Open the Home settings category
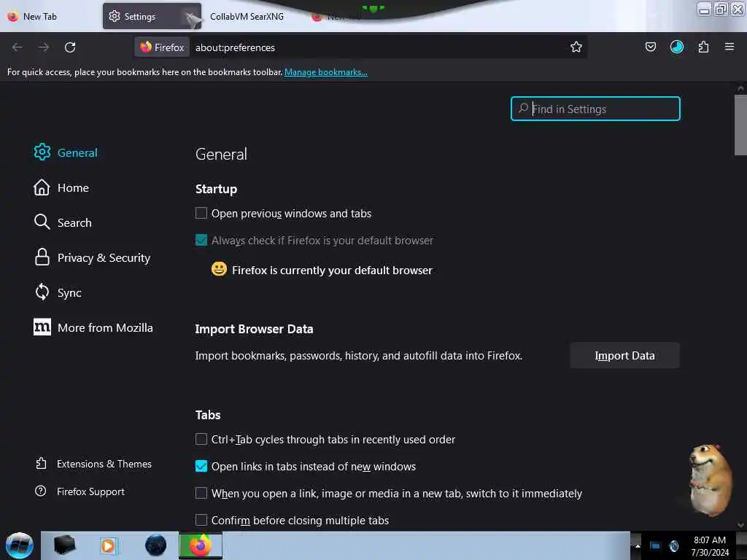The image size is (747, 560). tap(73, 187)
